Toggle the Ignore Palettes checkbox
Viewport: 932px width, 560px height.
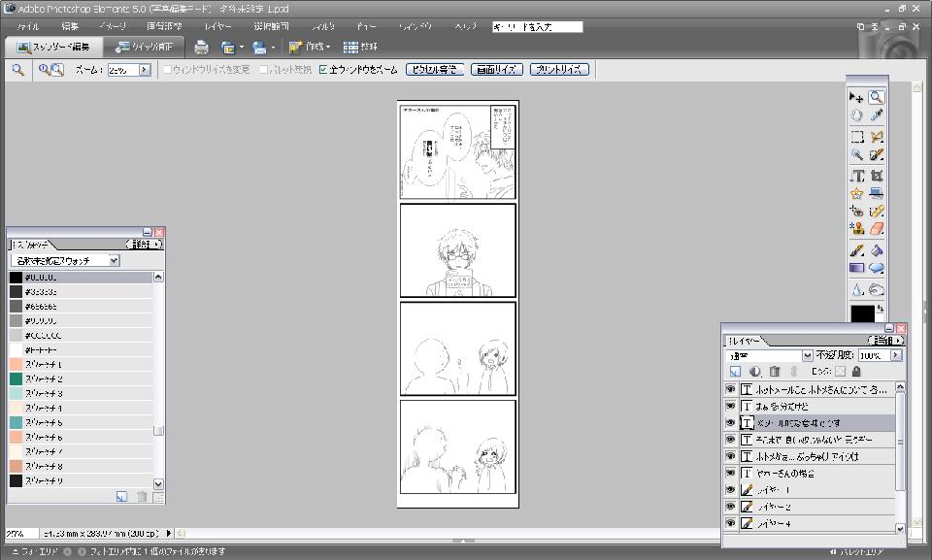point(263,70)
